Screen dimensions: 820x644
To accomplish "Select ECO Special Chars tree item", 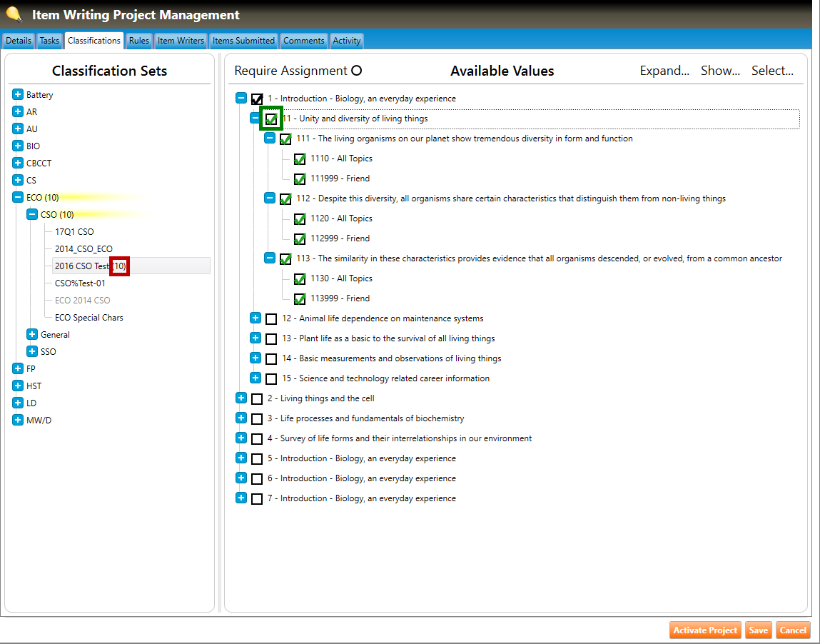I will pyautogui.click(x=89, y=318).
